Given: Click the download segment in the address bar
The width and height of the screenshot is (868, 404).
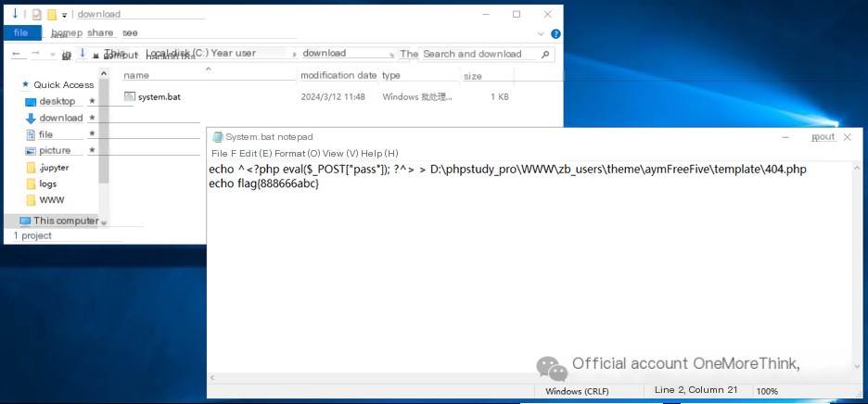Looking at the screenshot, I should click(x=325, y=53).
